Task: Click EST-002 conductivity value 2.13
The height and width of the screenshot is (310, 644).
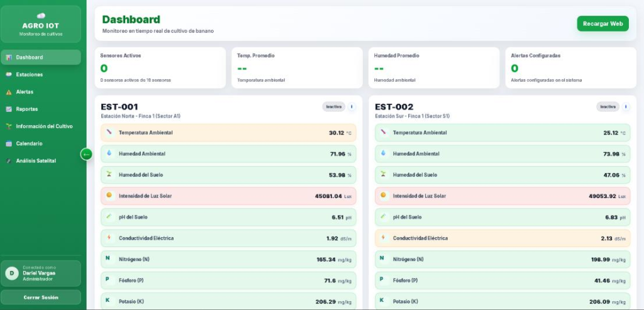Action: point(607,238)
